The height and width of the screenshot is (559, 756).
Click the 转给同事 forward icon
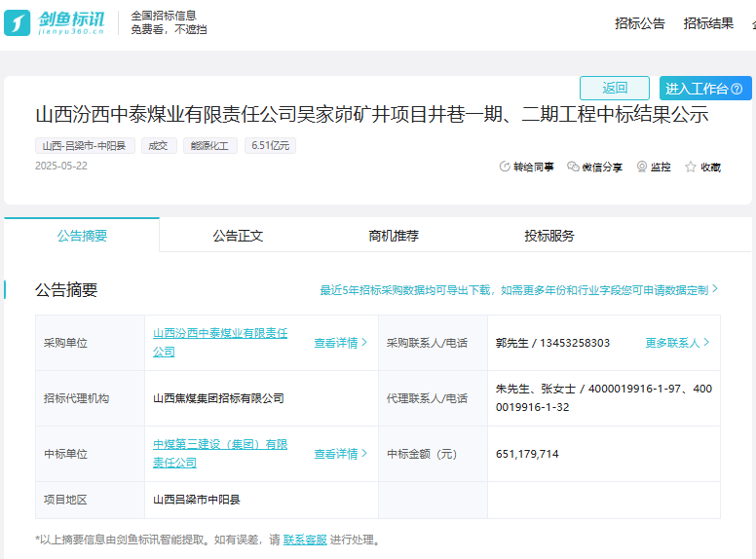coord(505,167)
